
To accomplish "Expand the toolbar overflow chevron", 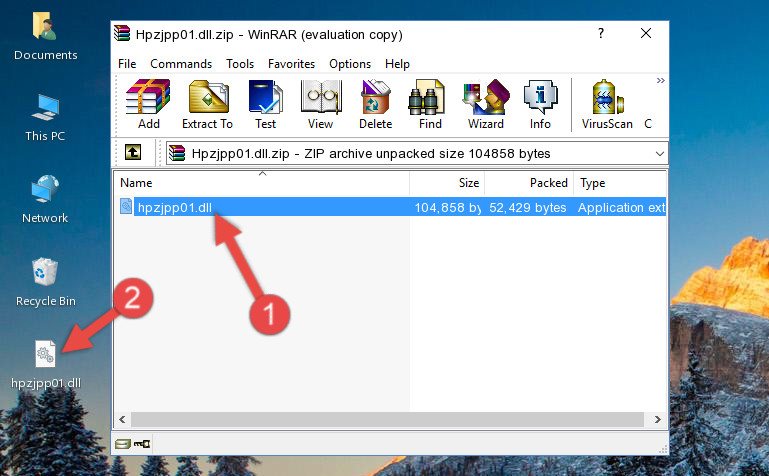I will click(661, 80).
